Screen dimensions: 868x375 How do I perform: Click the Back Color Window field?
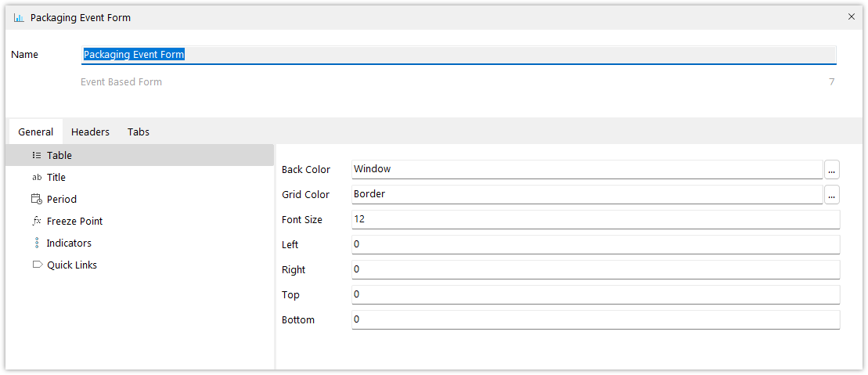coord(587,170)
